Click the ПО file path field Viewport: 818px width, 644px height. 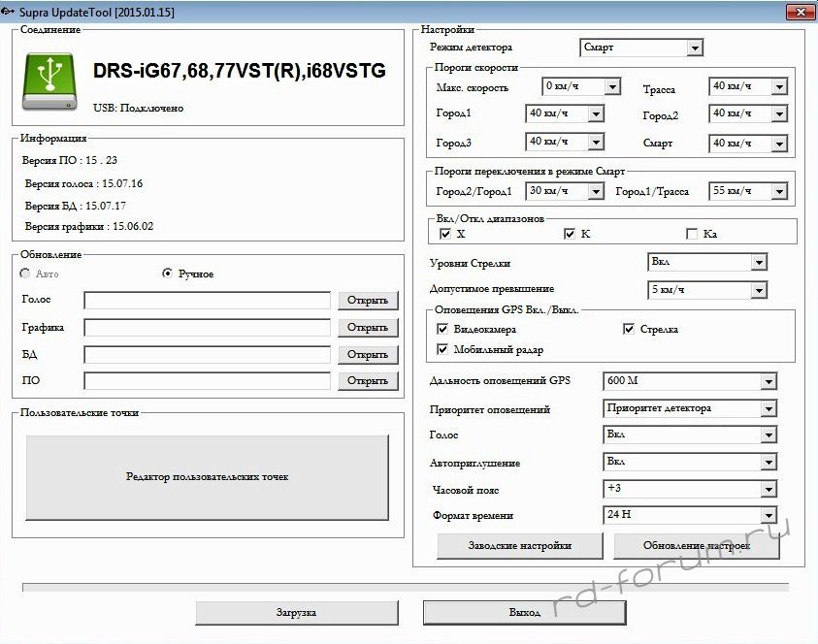point(207,380)
